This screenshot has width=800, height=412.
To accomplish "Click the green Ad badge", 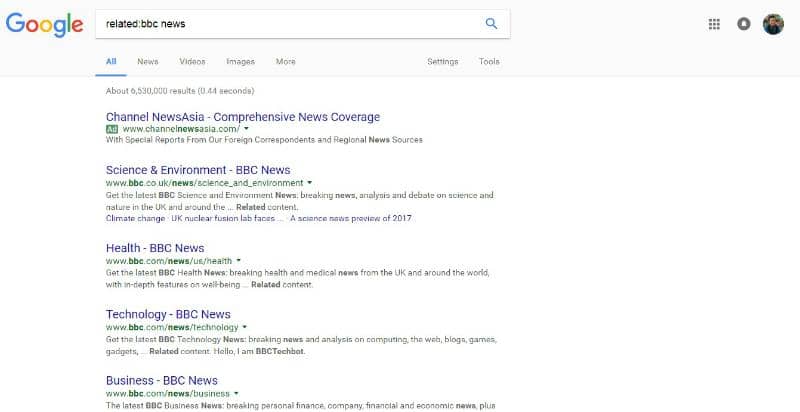I will 112,129.
